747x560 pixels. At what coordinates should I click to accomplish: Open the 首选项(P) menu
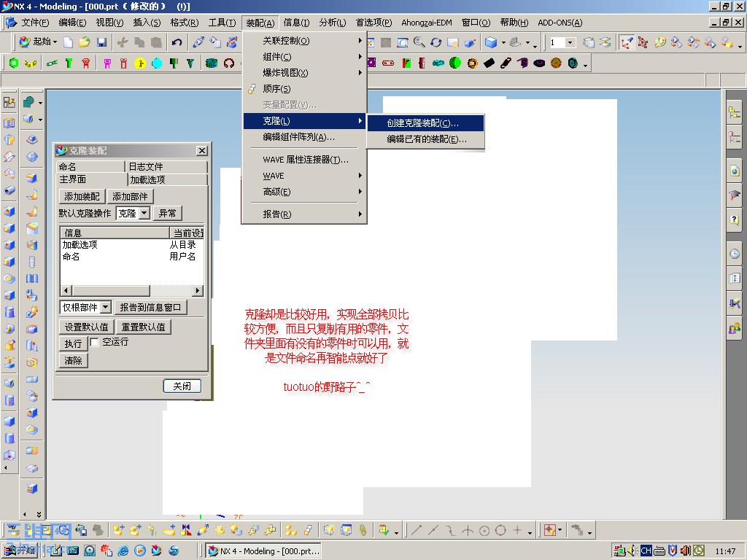[374, 23]
